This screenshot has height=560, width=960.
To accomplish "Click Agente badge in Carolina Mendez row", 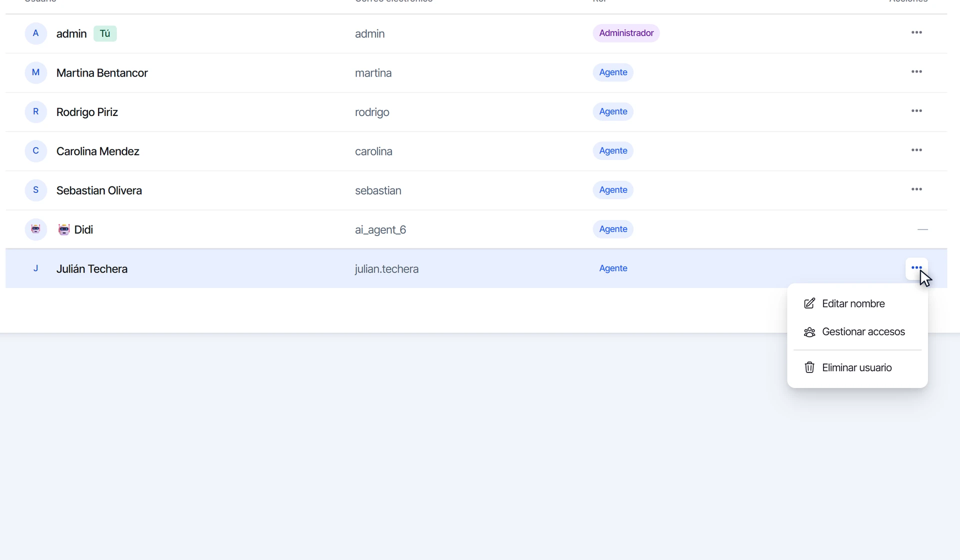I will point(613,150).
